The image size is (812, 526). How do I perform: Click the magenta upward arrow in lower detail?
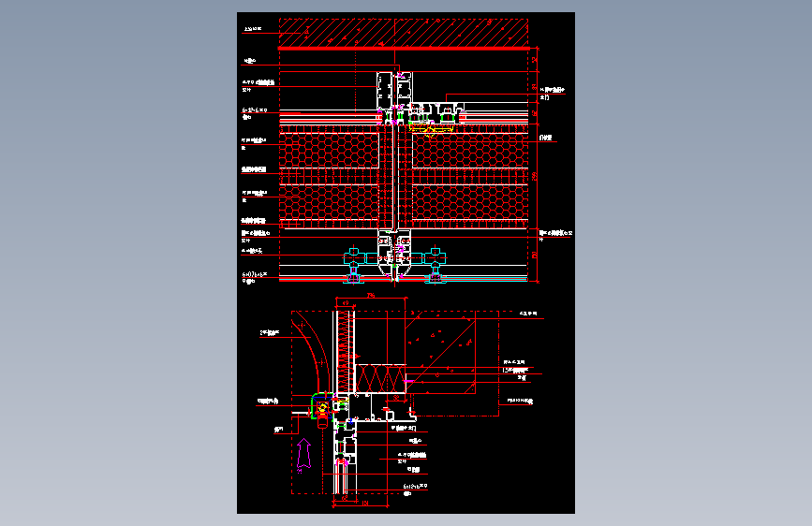(x=303, y=454)
